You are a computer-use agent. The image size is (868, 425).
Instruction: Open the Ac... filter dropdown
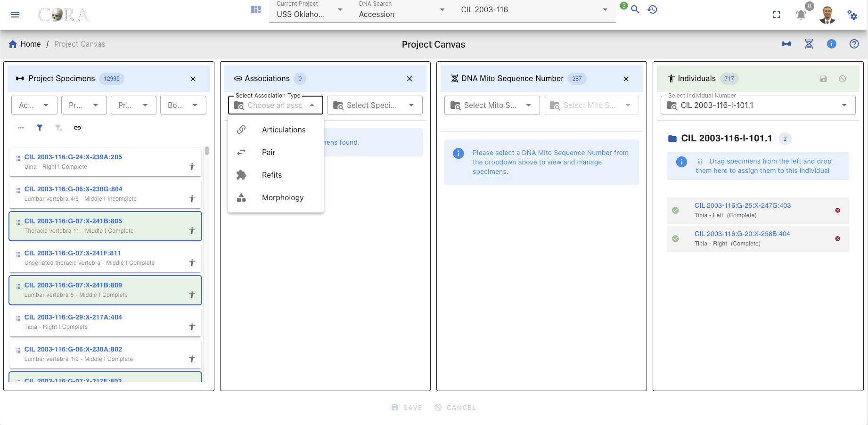click(34, 105)
